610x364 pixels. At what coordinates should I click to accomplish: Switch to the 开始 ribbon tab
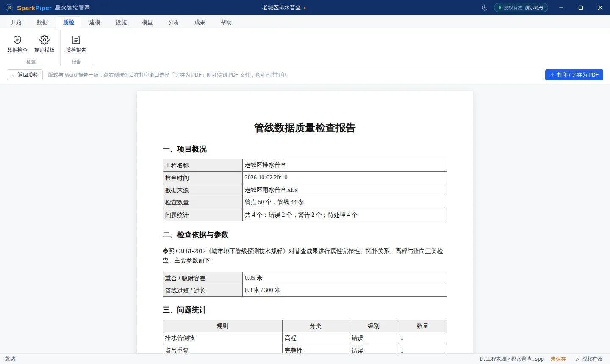point(16,22)
